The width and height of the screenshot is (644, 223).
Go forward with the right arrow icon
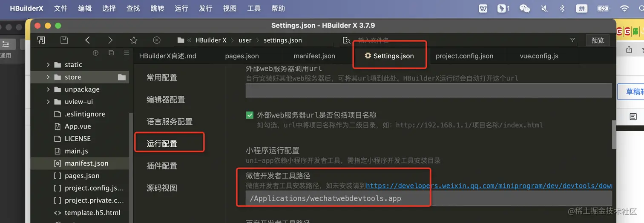pos(110,40)
